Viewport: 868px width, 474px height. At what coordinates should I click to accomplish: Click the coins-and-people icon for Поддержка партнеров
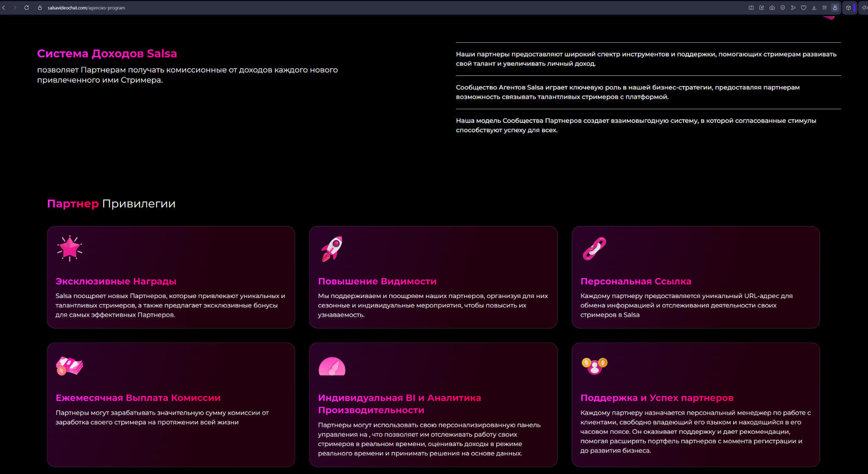tap(595, 366)
